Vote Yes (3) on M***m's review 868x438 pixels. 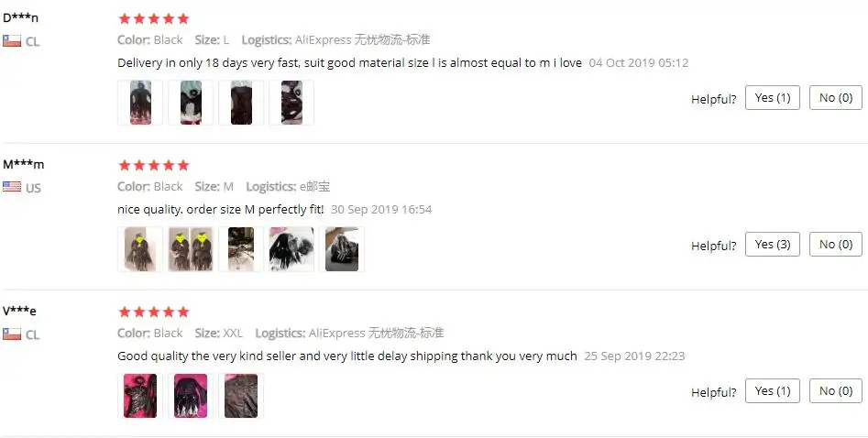click(773, 244)
